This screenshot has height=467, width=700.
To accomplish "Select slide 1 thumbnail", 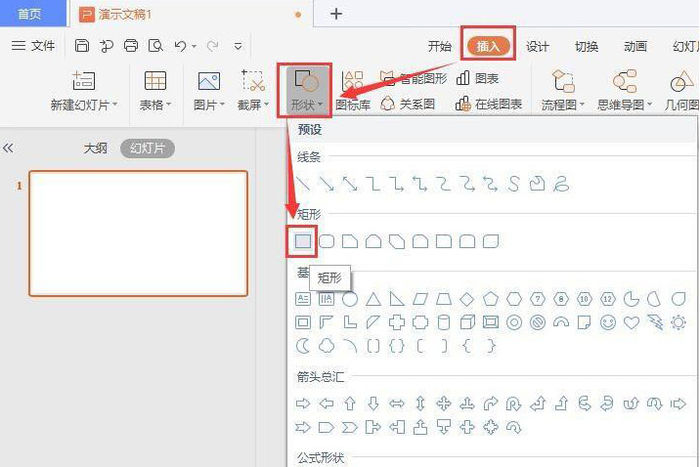I will click(138, 234).
